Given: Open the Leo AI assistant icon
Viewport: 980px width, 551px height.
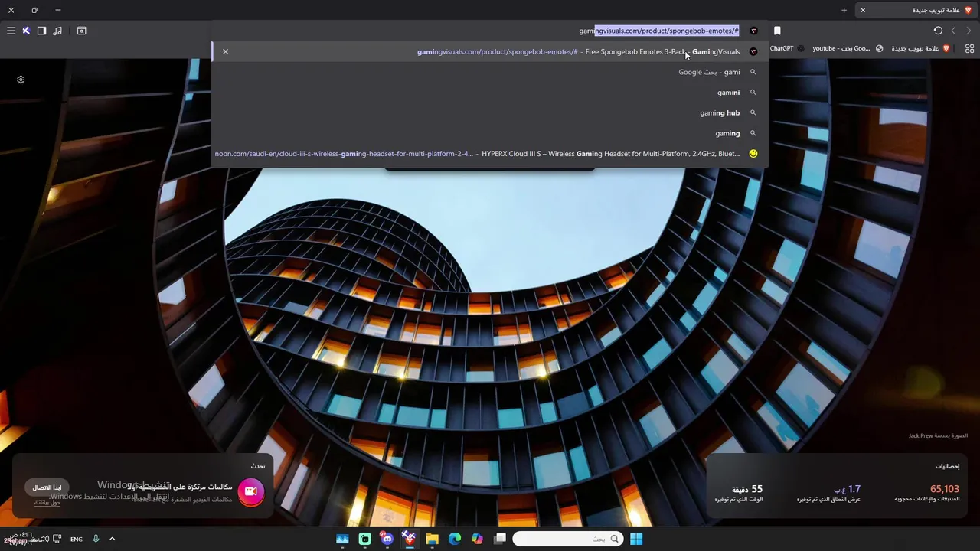Looking at the screenshot, I should click(x=26, y=31).
